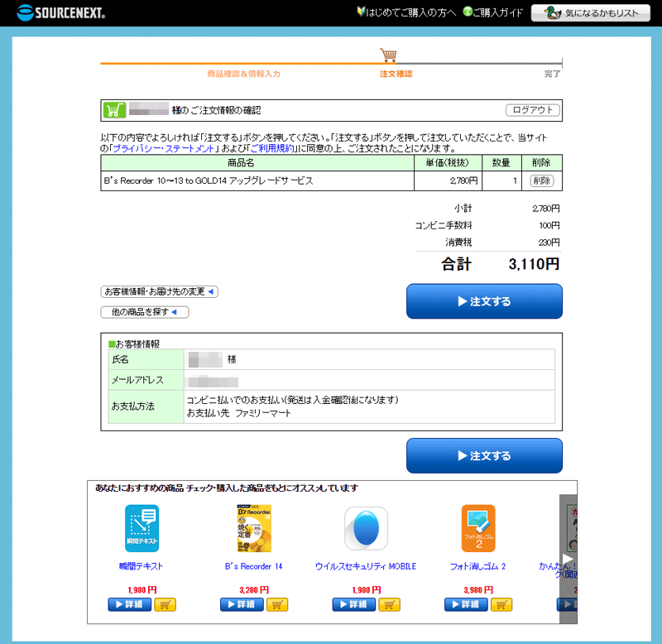Add 瞬間テキスト to cart with yellow cart icon
Image resolution: width=662 pixels, height=644 pixels.
click(x=165, y=605)
